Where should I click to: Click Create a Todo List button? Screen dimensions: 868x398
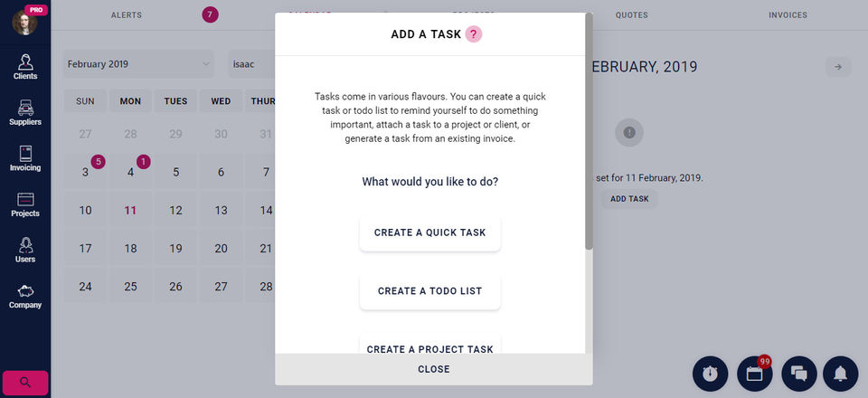[x=429, y=291]
